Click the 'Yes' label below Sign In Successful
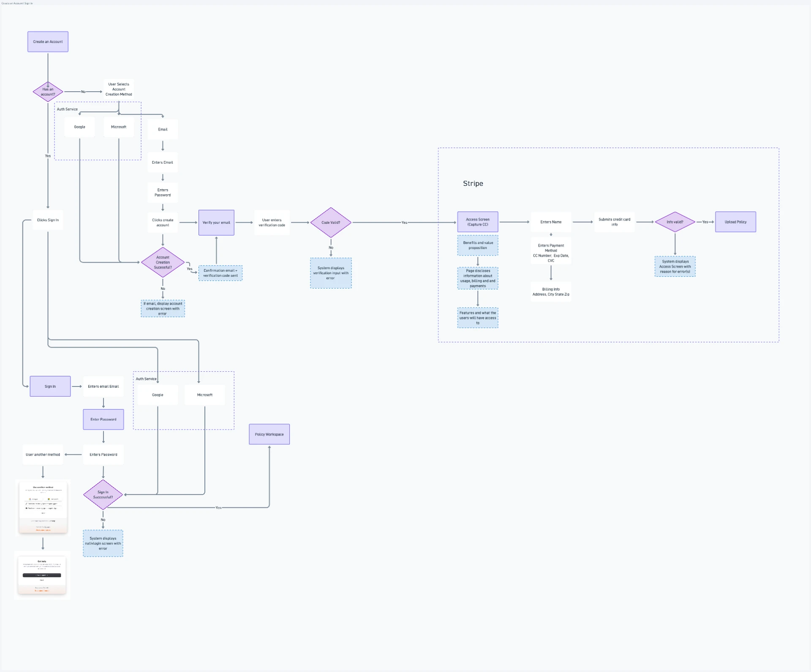The image size is (811, 672). (218, 508)
